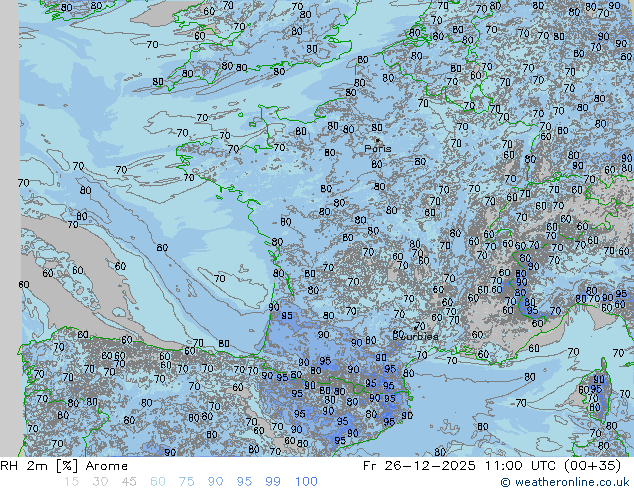The image size is (634, 490).
Task: Click the 'RH 2m [%] Arome' map title
Action: click(64, 466)
